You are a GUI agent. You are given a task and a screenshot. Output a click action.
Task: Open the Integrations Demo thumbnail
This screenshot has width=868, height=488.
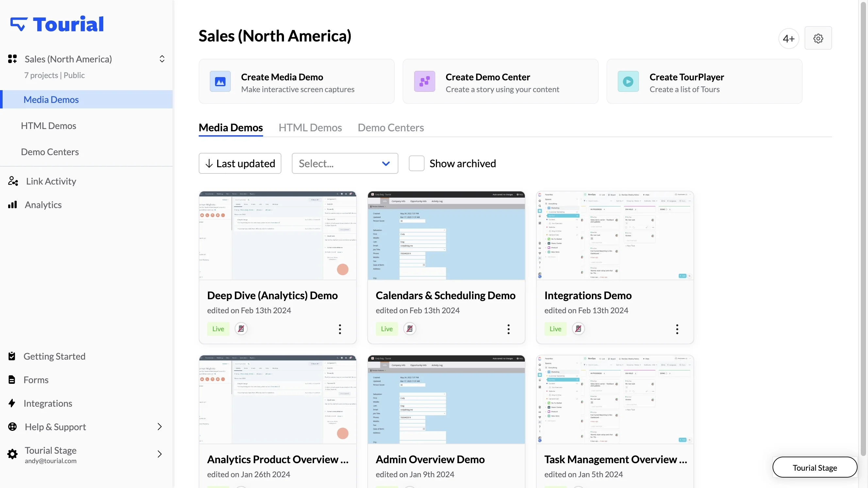(x=615, y=236)
